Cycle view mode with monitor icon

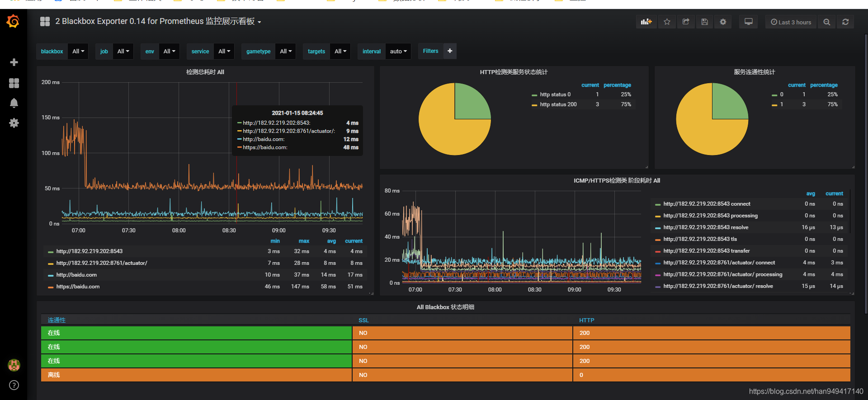click(749, 22)
